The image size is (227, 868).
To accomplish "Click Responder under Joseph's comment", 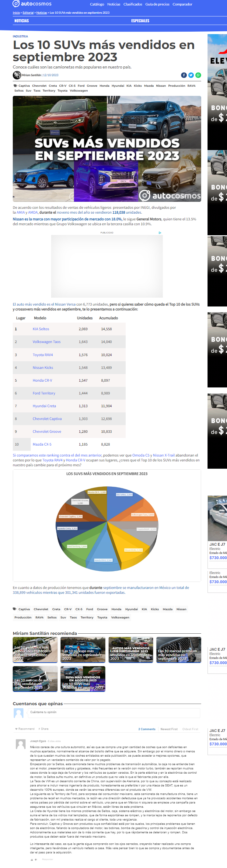I will [47, 859].
